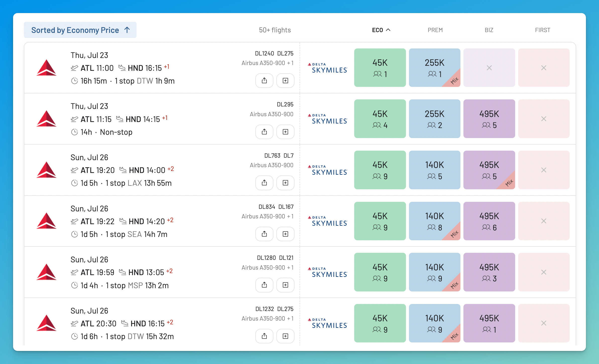The width and height of the screenshot is (599, 364).
Task: Sort by PREM column header
Action: coord(435,30)
